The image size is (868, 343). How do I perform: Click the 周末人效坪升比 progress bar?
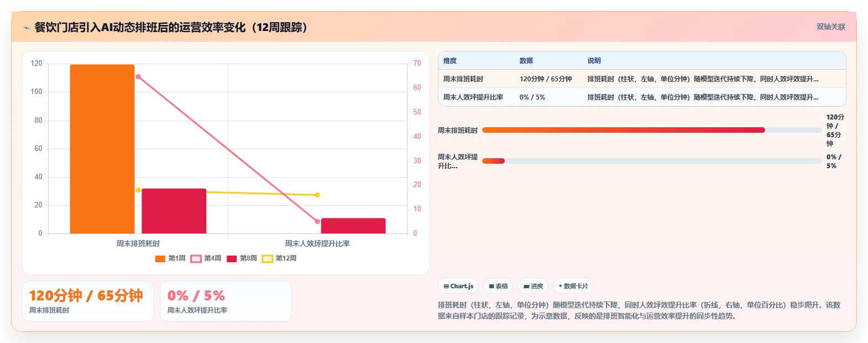point(652,161)
